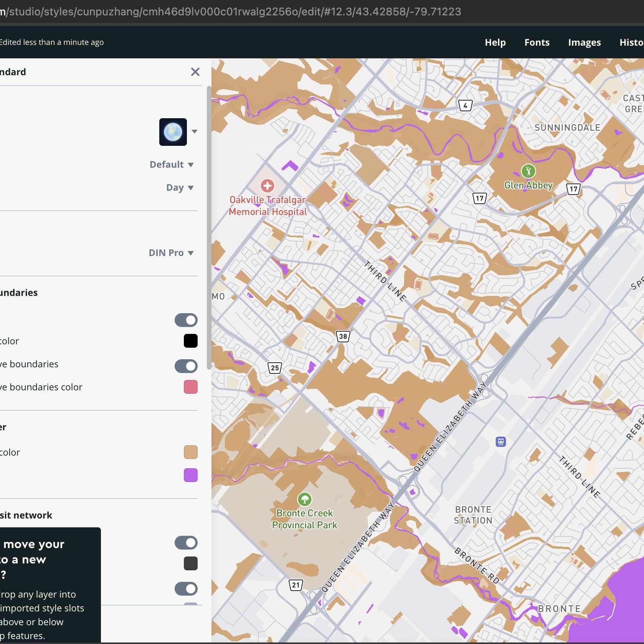The height and width of the screenshot is (644, 644).
Task: Click the hospital icon near Oakville Trafalgar Memorial
Action: pos(268,186)
